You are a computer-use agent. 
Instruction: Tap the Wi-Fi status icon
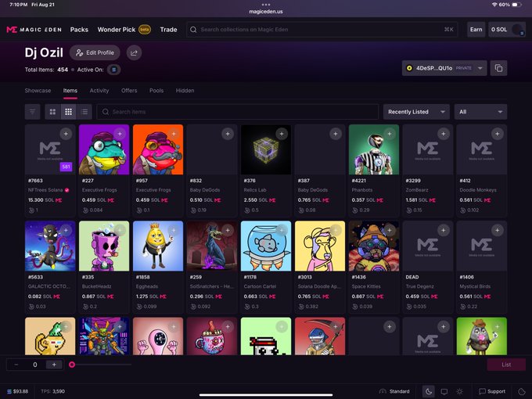[494, 5]
